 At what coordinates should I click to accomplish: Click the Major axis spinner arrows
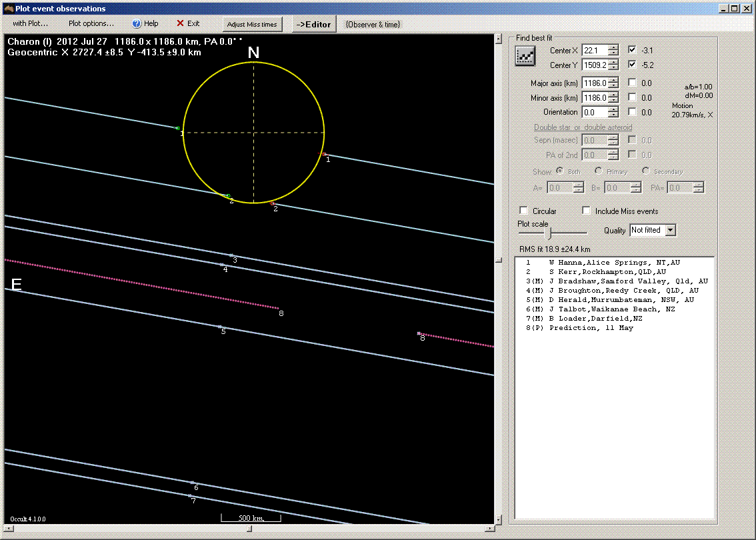(613, 83)
